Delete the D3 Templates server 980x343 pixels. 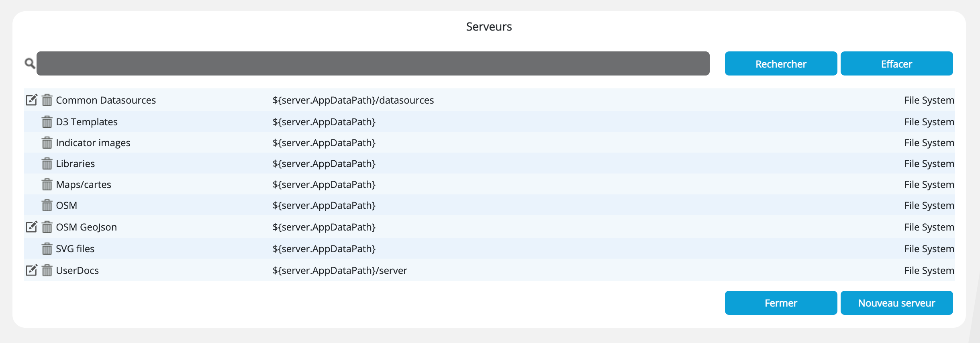[x=47, y=122]
